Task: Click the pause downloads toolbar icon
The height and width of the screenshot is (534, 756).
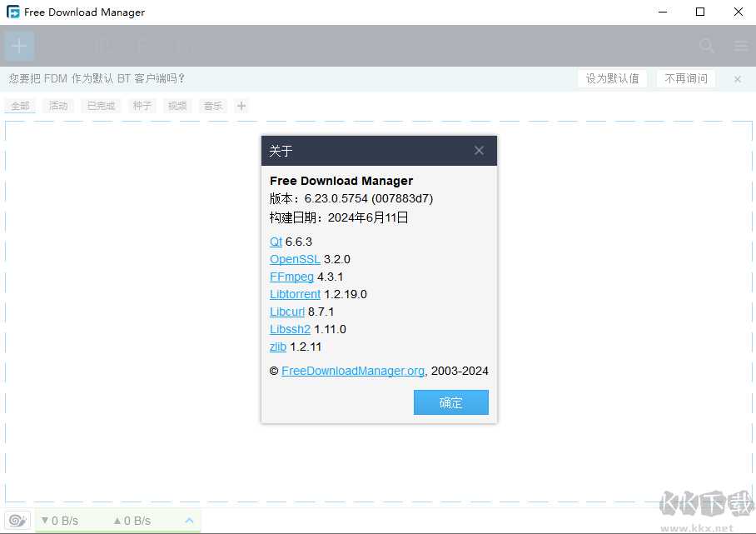Action: [104, 47]
